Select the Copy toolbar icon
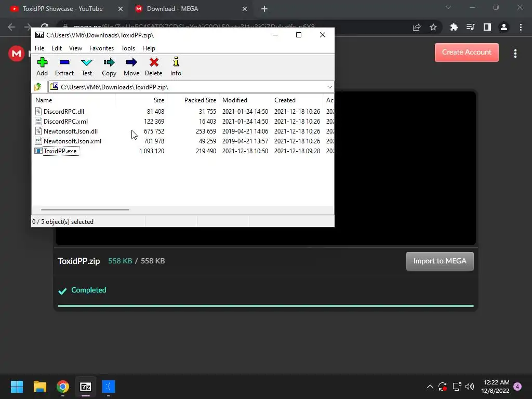The height and width of the screenshot is (399, 532). [109, 66]
